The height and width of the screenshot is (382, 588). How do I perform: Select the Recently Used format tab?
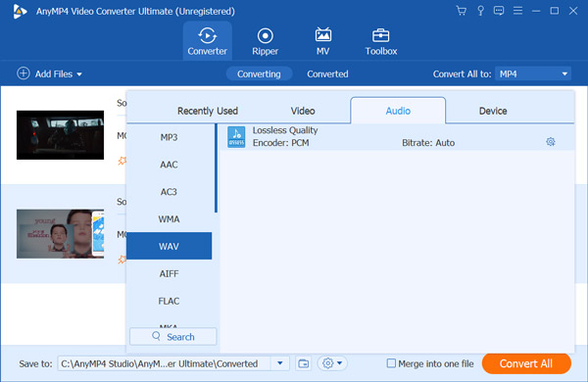(208, 111)
